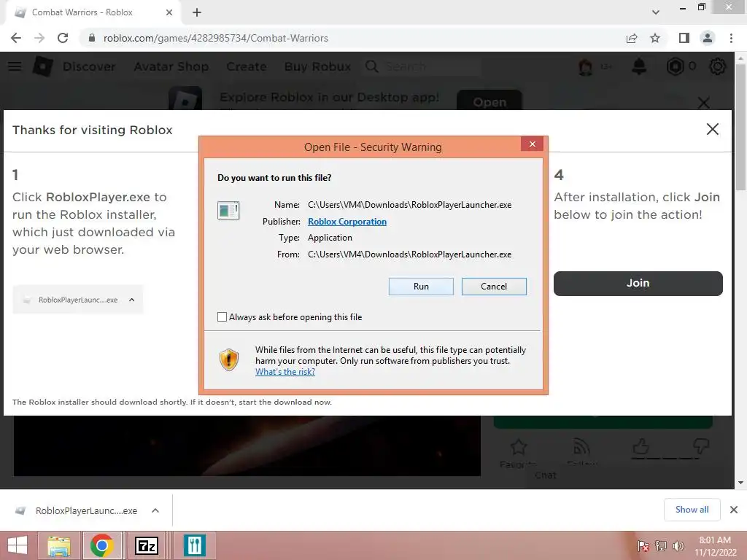747x560 pixels.
Task: Open 7-Zip from the taskbar
Action: 147,545
